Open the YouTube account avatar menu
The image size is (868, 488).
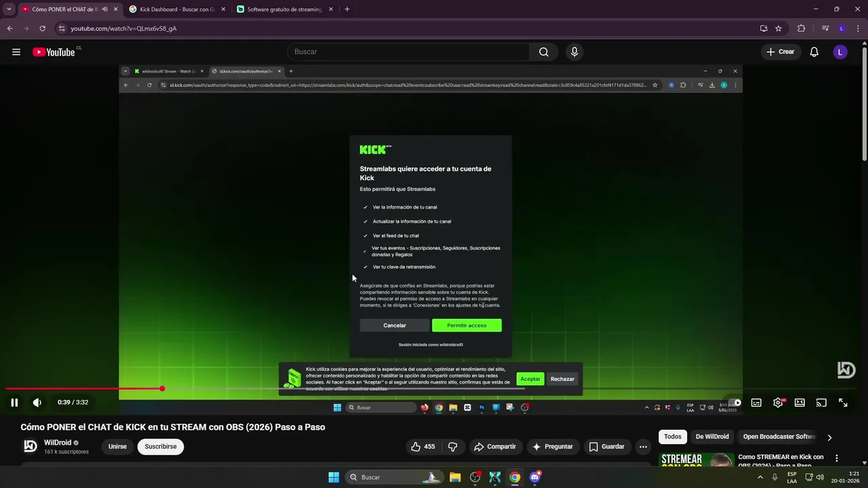(840, 52)
